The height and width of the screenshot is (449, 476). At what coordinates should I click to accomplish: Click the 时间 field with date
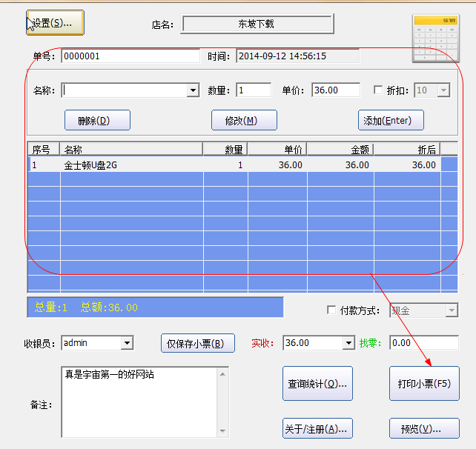pos(298,56)
